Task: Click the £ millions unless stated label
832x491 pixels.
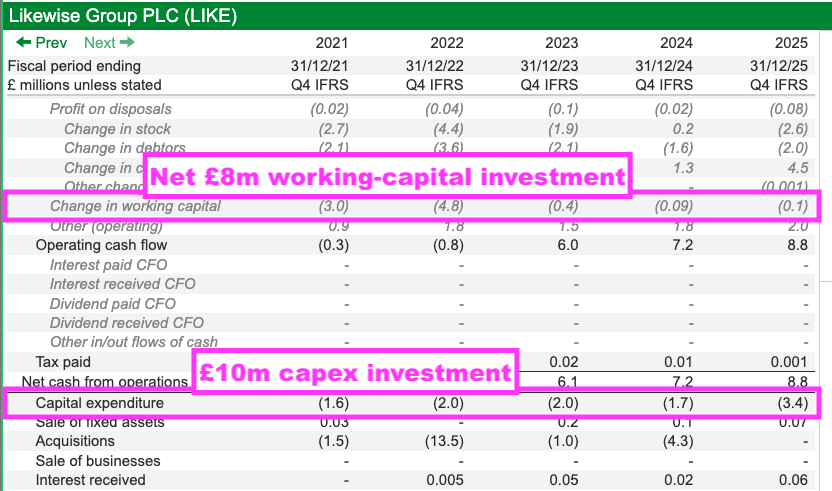Action: [x=84, y=85]
